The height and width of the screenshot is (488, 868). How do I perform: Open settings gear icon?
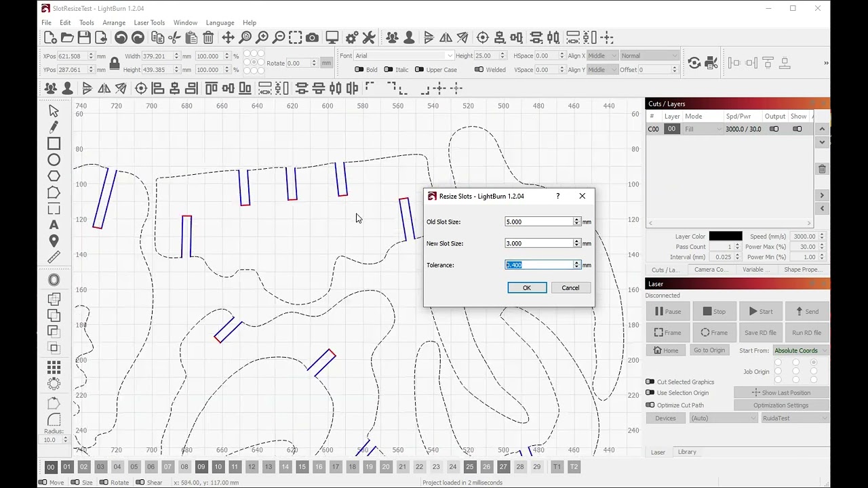(x=352, y=38)
